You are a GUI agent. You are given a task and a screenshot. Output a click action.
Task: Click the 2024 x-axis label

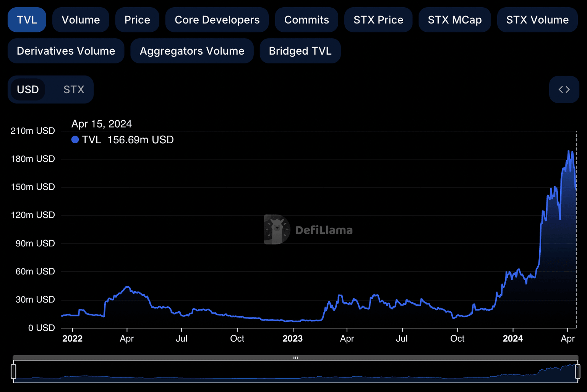click(x=513, y=339)
